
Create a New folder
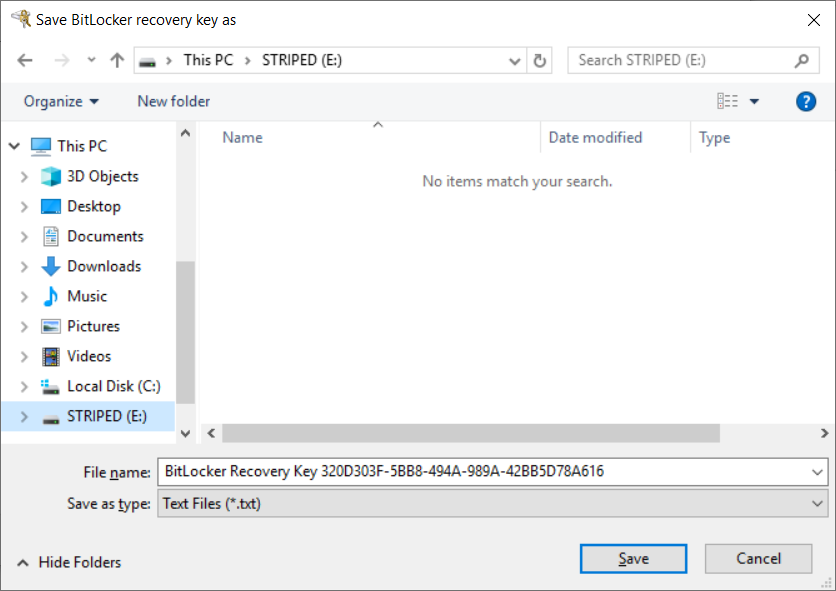174,101
